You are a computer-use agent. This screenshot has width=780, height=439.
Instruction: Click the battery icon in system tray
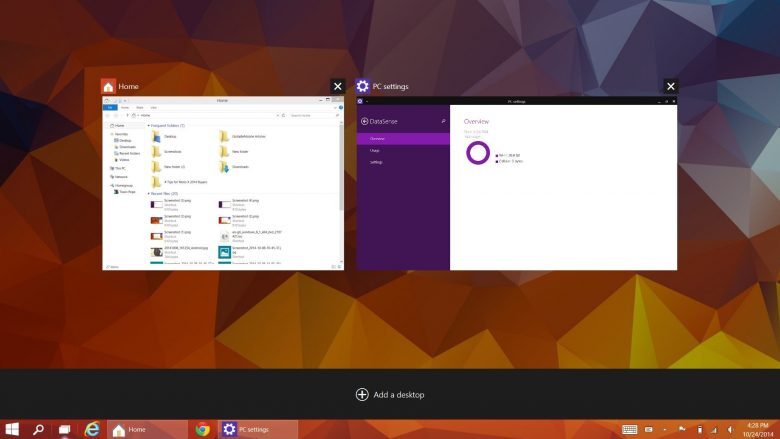tap(699, 429)
